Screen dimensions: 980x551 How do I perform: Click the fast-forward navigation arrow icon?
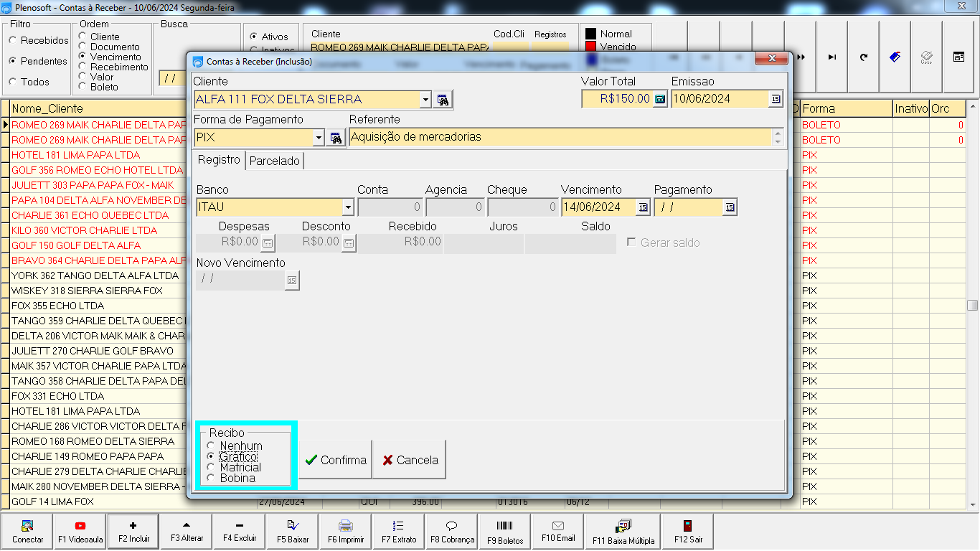pyautogui.click(x=801, y=57)
